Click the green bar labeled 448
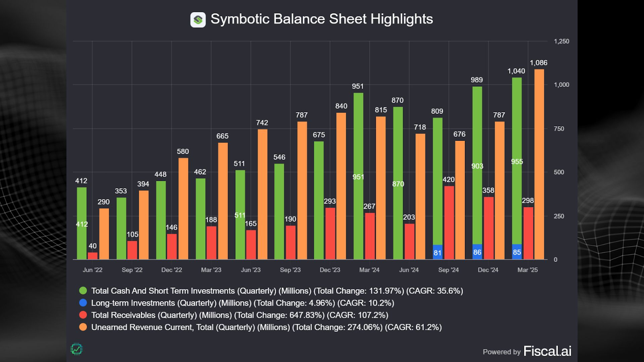Screen dimensions: 644x362 [x=161, y=220]
